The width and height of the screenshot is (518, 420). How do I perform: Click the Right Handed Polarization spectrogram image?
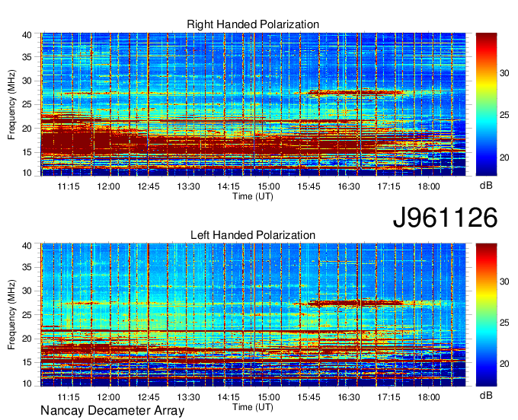tap(253, 104)
